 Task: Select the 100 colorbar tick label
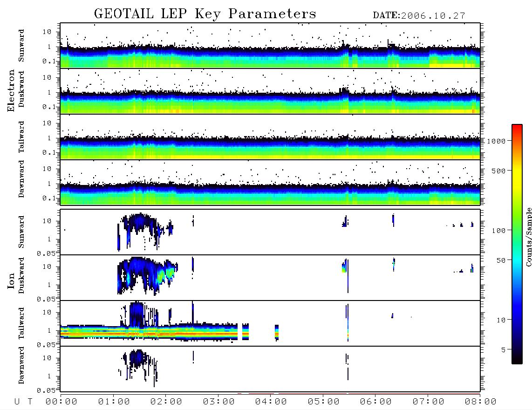[x=498, y=231]
